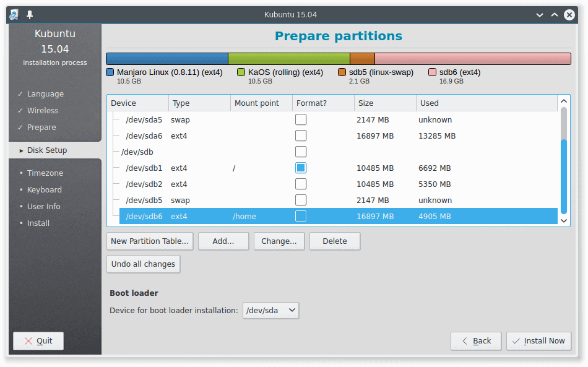
Task: Click the Delete button
Action: [335, 241]
